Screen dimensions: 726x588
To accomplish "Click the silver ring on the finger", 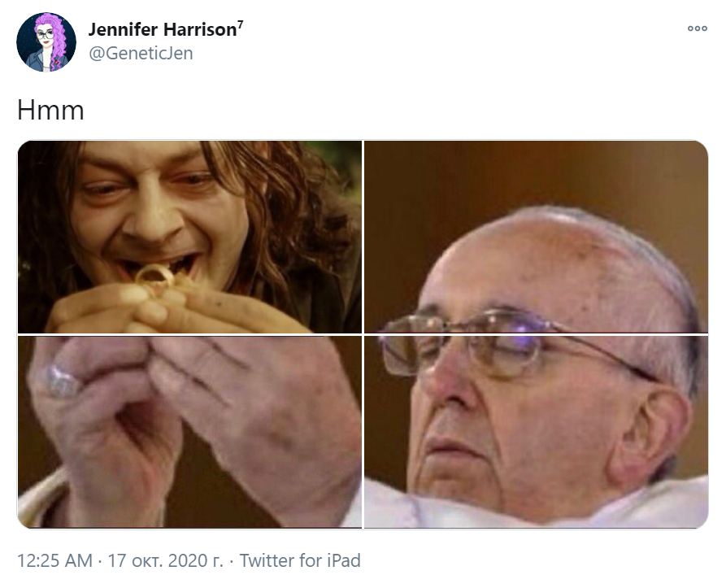I will (62, 381).
